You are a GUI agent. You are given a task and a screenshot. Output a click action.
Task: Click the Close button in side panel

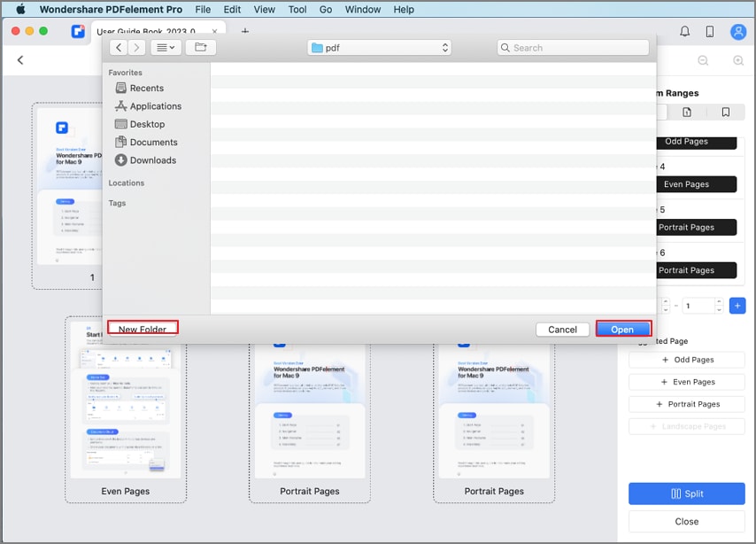click(687, 521)
